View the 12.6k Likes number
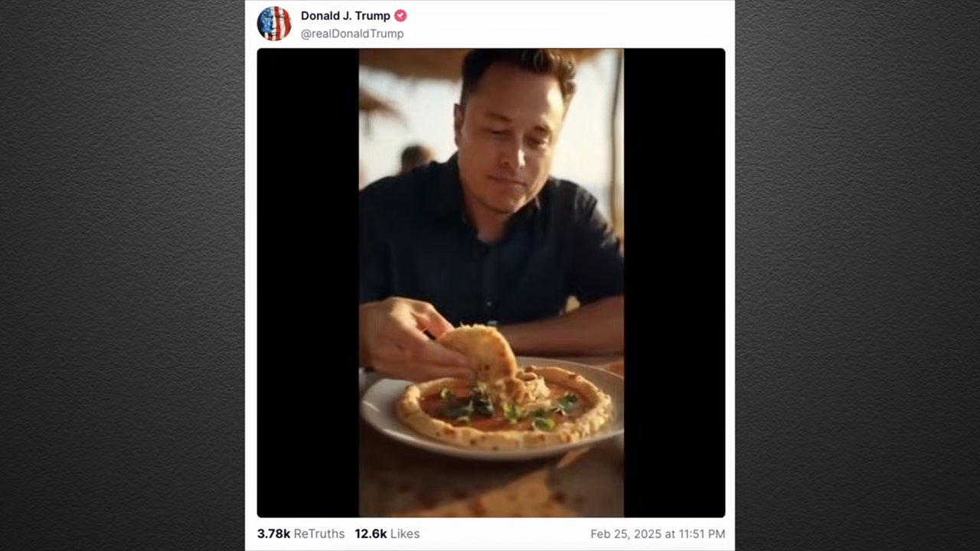 [x=371, y=533]
